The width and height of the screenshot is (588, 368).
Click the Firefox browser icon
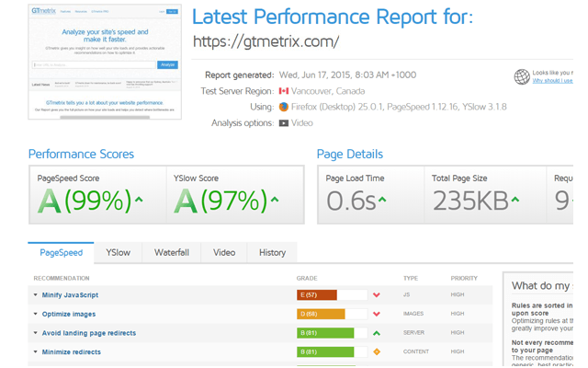tap(284, 107)
